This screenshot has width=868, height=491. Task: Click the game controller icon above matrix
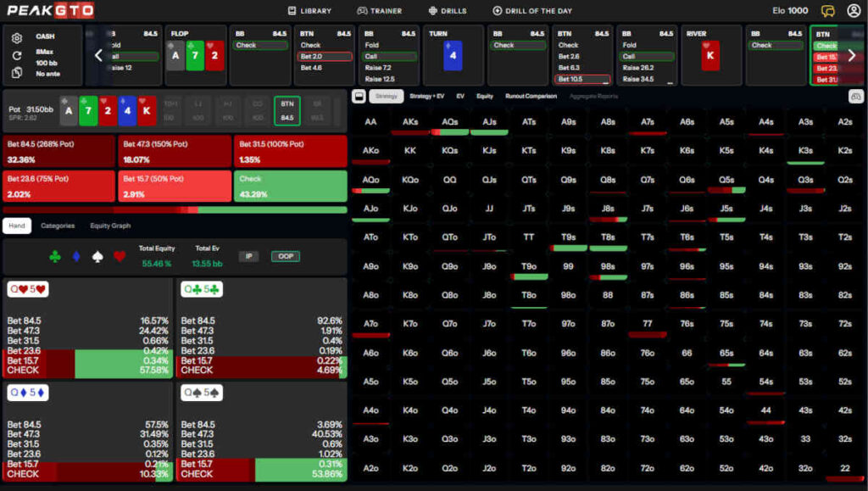point(856,97)
